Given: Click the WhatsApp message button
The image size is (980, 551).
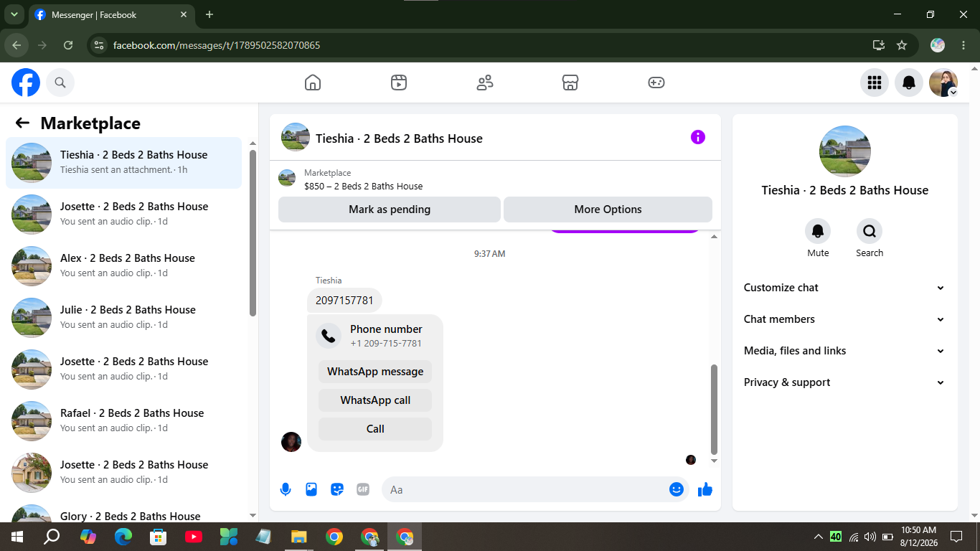Looking at the screenshot, I should [x=375, y=372].
